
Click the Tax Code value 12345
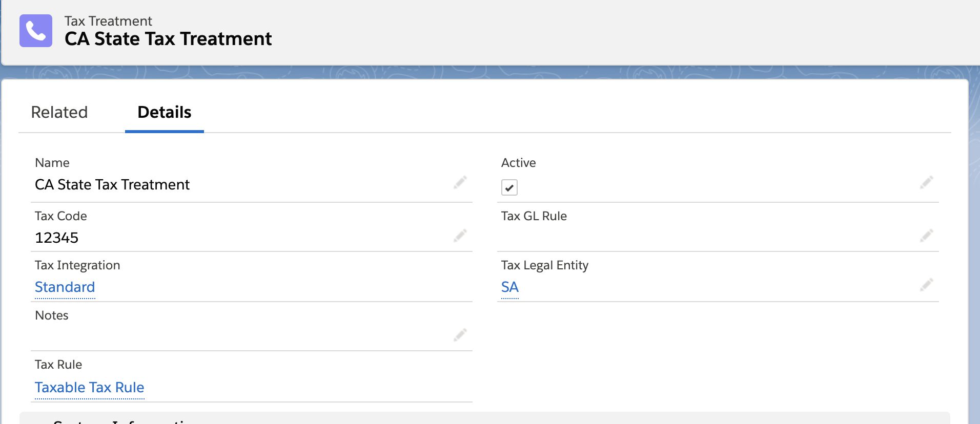pos(57,238)
